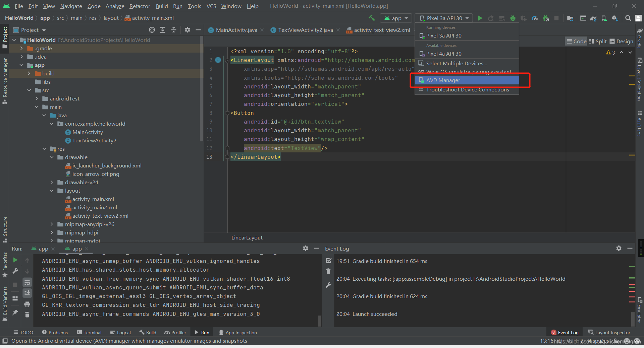Click Select Multiple Devices option
The width and height of the screenshot is (644, 348).
(467, 63)
